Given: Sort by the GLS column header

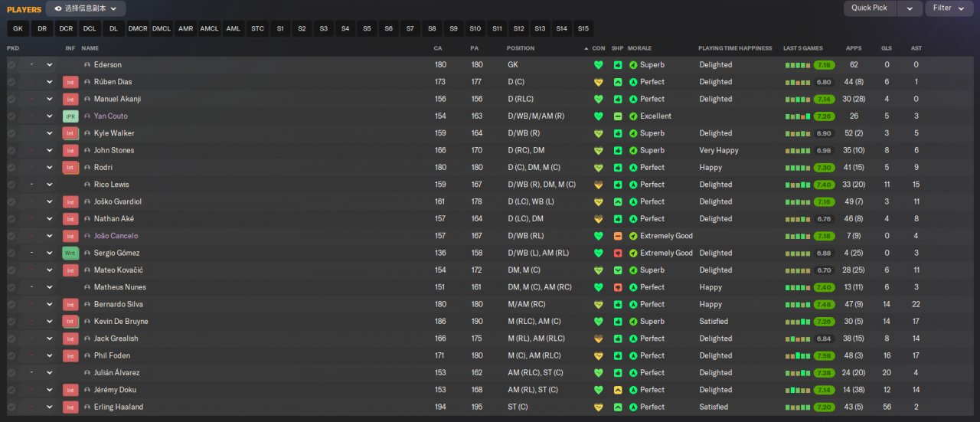Looking at the screenshot, I should [887, 48].
